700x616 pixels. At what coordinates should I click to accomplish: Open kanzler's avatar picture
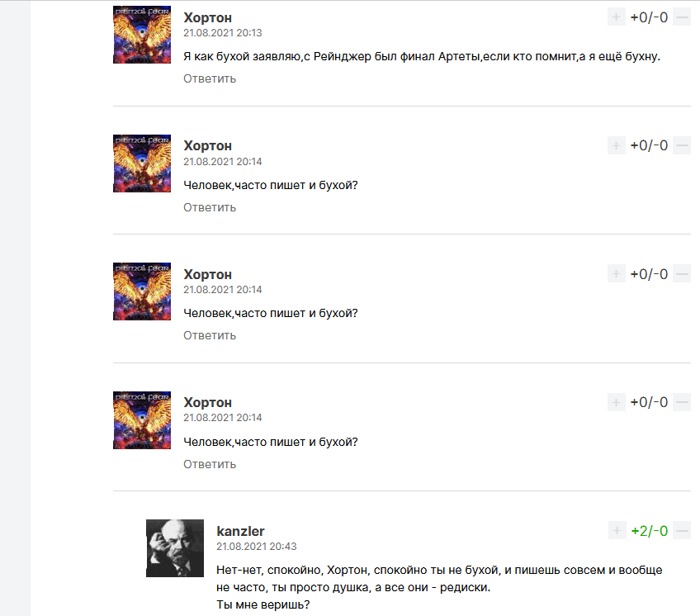175,548
